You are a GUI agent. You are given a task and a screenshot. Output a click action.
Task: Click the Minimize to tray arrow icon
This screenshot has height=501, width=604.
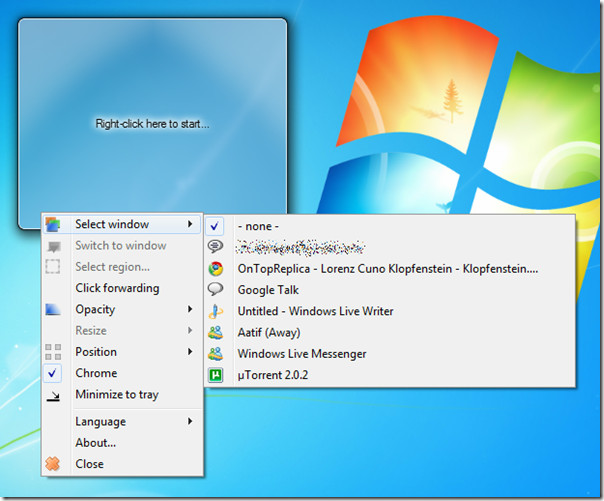pyautogui.click(x=53, y=396)
